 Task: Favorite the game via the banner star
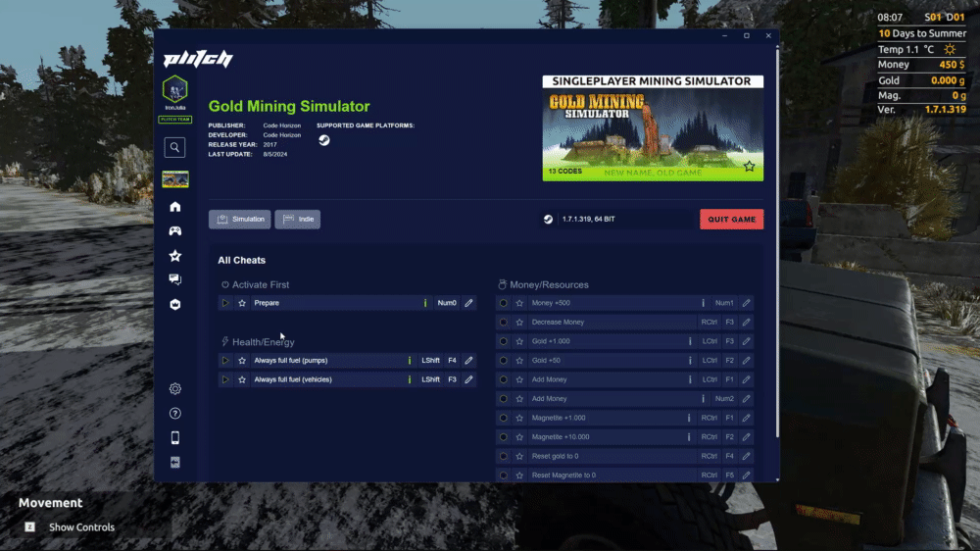pyautogui.click(x=750, y=167)
